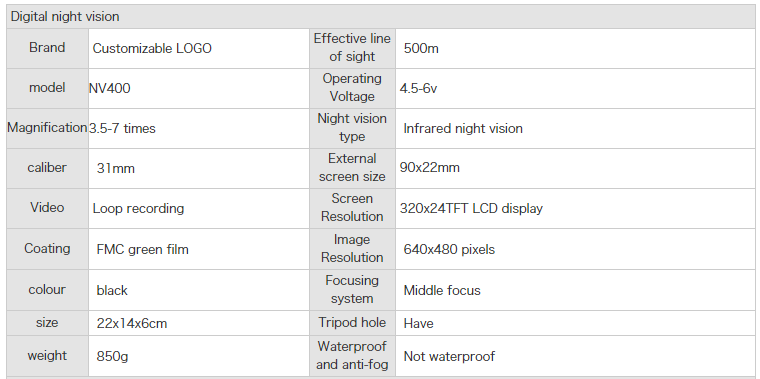
Task: Click the 22x14x6cm size value
Action: click(x=132, y=323)
